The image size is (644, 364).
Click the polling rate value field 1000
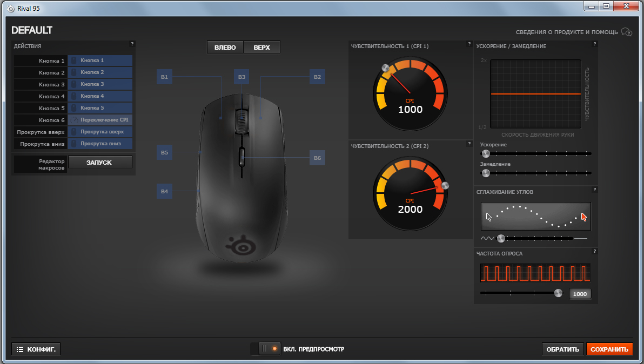tap(580, 294)
